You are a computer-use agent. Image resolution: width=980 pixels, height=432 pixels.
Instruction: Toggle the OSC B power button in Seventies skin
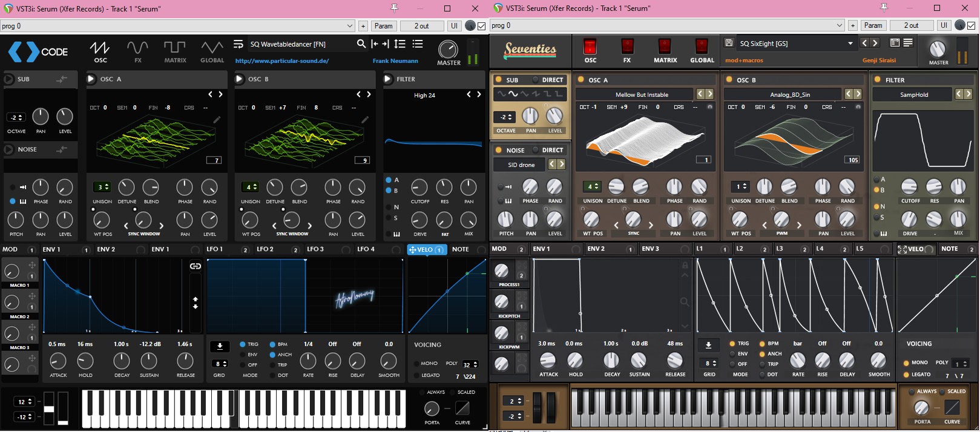pos(729,80)
